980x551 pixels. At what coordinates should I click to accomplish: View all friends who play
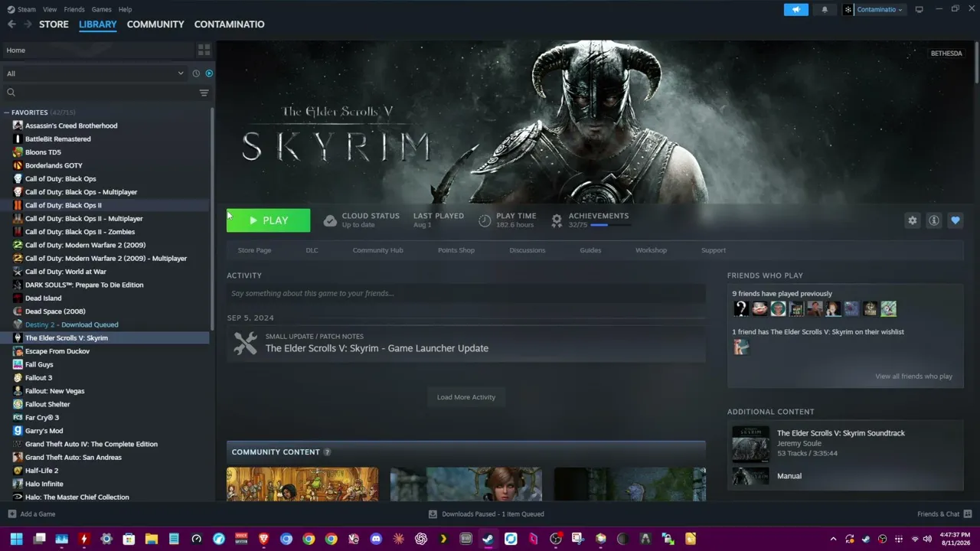[x=913, y=377]
